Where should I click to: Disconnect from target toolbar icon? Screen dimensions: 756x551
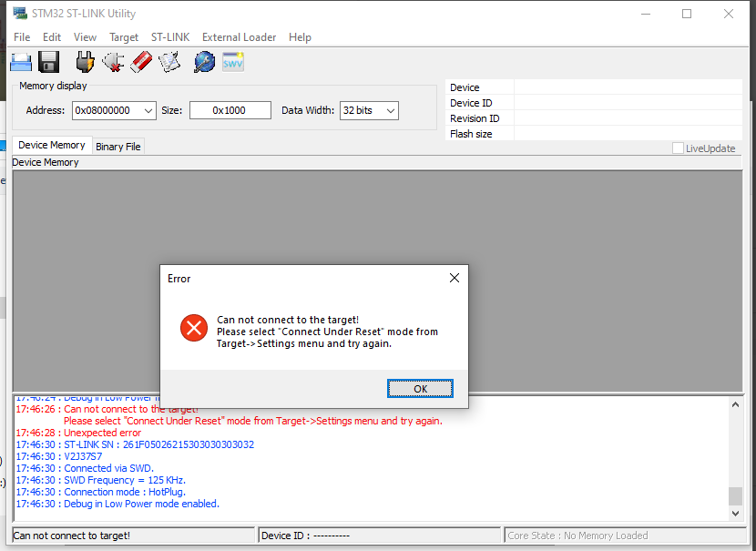coord(113,62)
